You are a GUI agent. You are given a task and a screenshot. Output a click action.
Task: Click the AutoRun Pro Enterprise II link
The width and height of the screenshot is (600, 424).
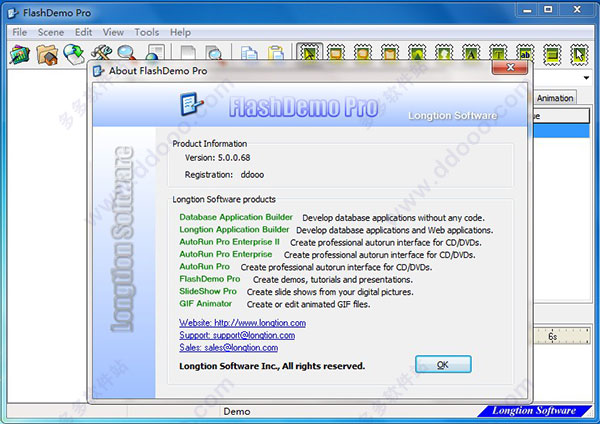point(230,241)
